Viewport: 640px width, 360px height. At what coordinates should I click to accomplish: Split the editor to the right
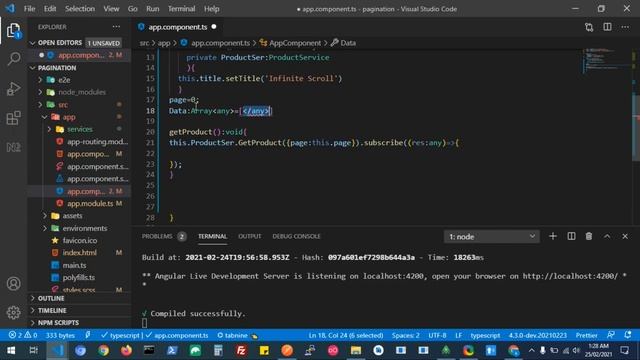click(x=607, y=27)
